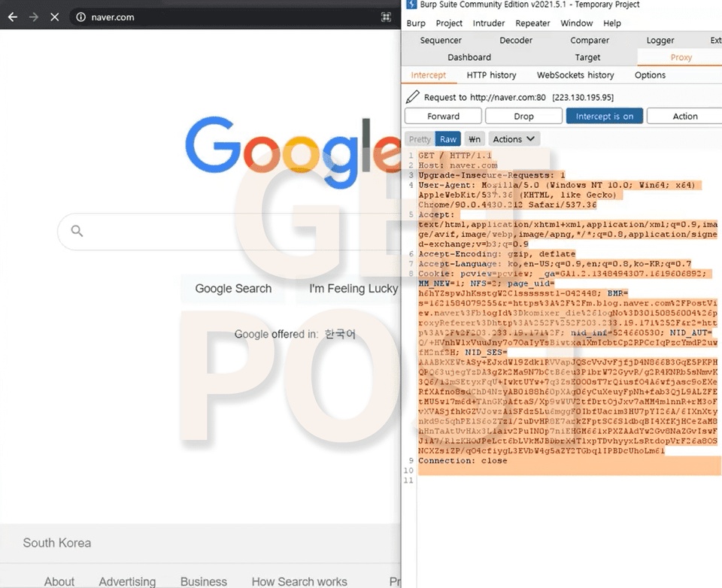Screen dimensions: 722x588
Task: Click the GET / HTTP/1.1 request line
Action: (455, 155)
